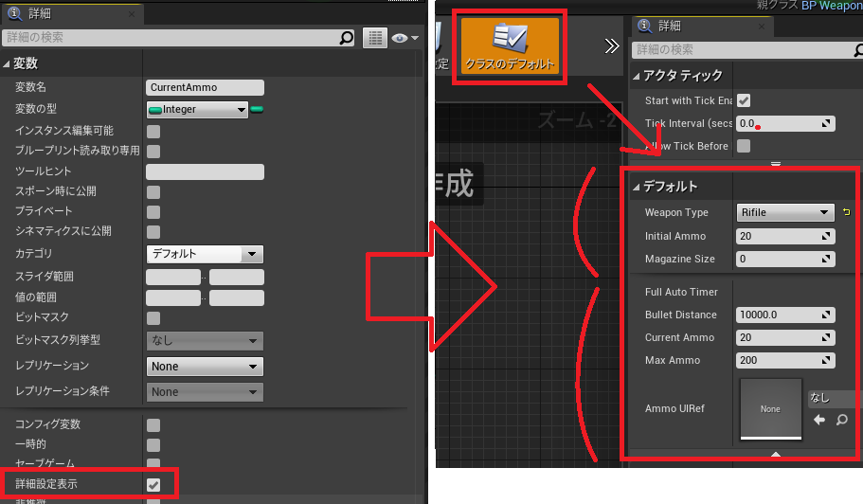This screenshot has height=504, width=863.
Task: Click the search magnifier in left details panel
Action: tap(346, 38)
